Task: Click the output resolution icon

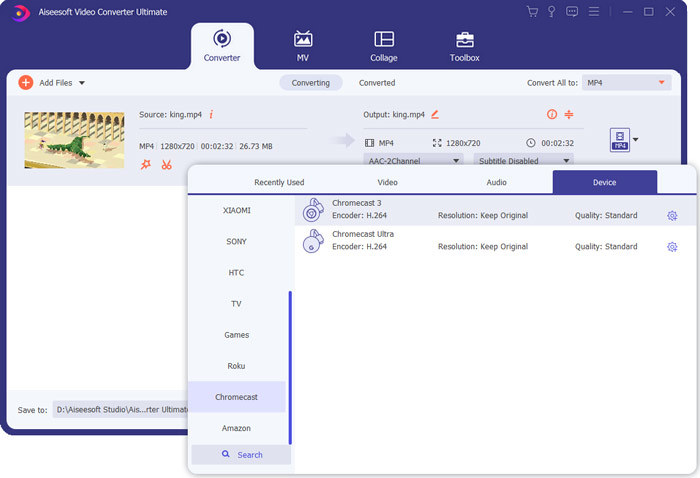Action: pyautogui.click(x=437, y=143)
